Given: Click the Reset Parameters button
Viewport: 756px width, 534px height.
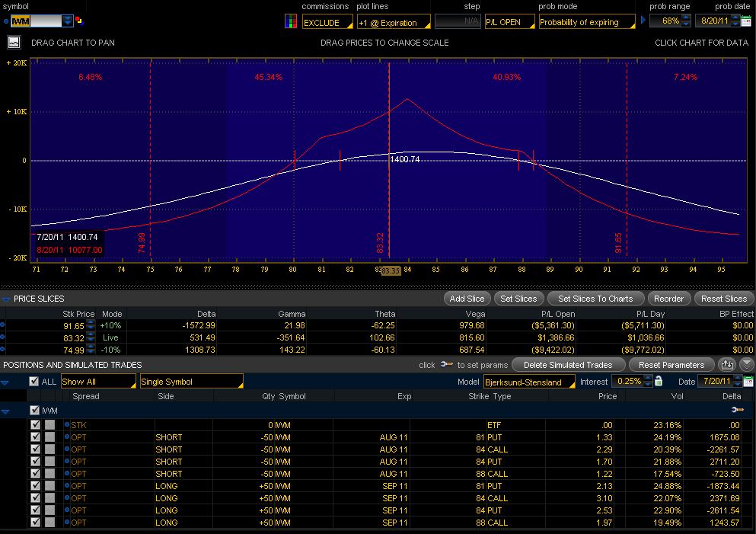Looking at the screenshot, I should (671, 365).
